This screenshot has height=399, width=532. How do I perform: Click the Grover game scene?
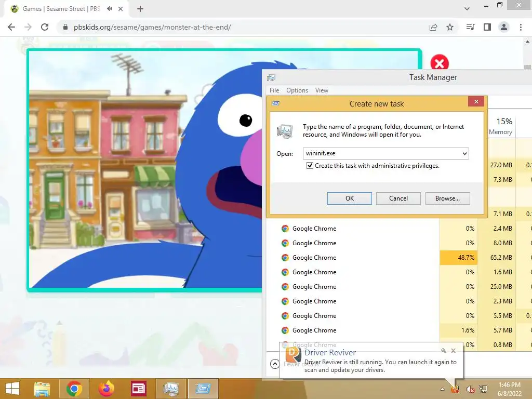pyautogui.click(x=146, y=170)
